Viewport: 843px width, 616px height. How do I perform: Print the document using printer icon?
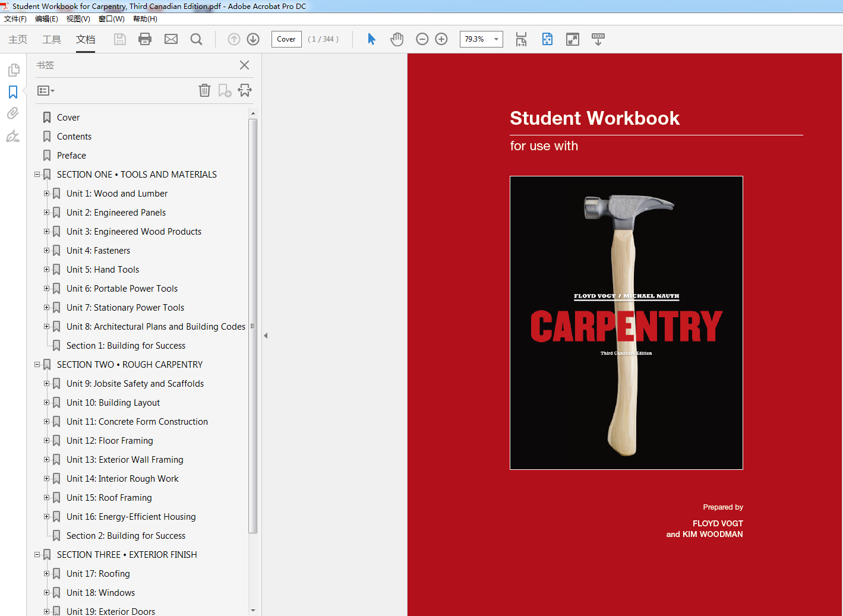coord(145,39)
